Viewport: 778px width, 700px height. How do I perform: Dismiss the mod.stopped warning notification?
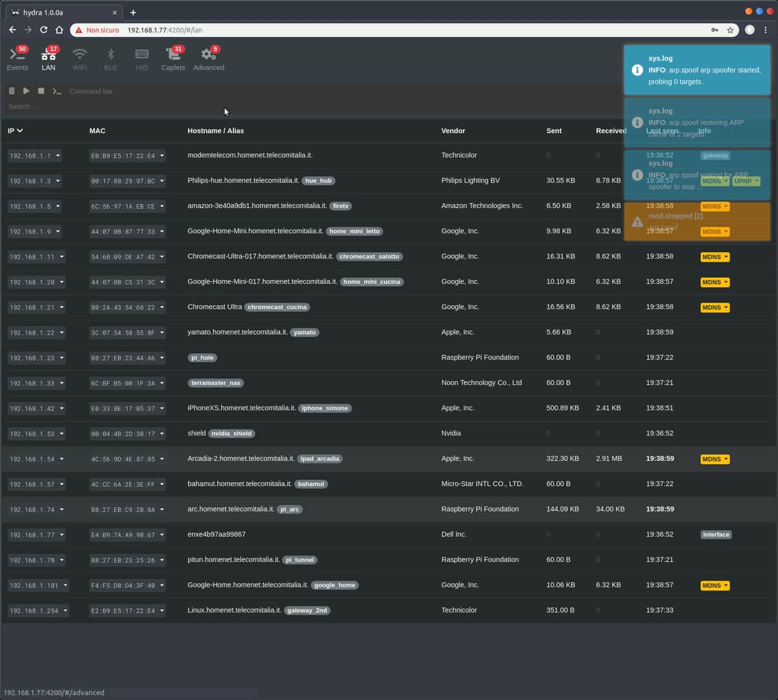[x=697, y=222]
